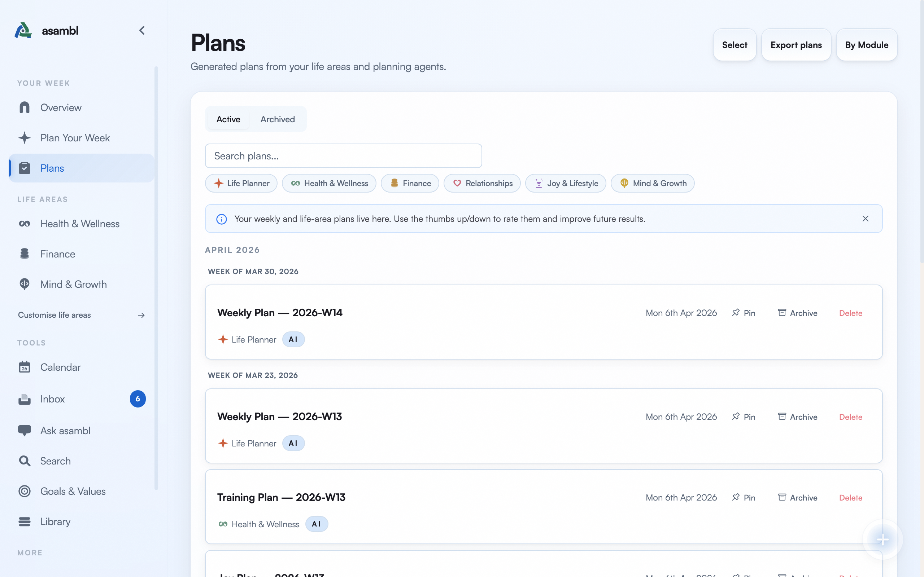Open Plan Your Week from the sidebar
924x577 pixels.
tap(75, 138)
